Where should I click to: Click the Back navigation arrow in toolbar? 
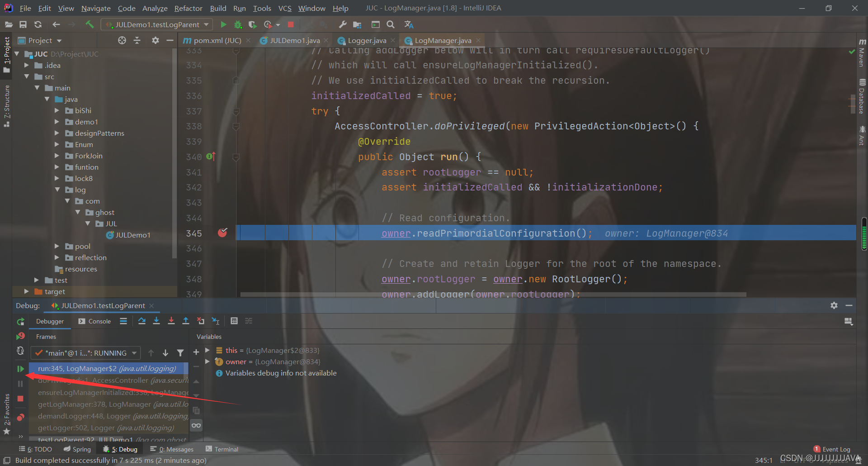(x=56, y=24)
